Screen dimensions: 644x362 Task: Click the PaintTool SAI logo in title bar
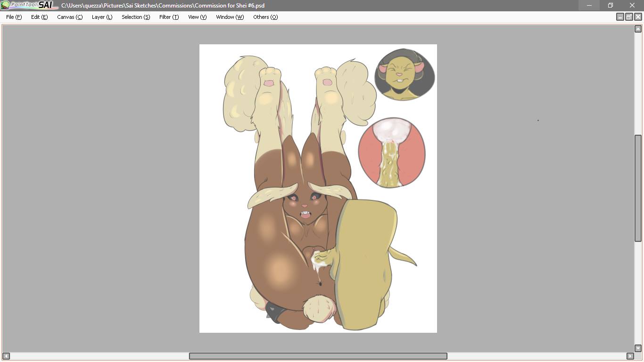pyautogui.click(x=28, y=5)
